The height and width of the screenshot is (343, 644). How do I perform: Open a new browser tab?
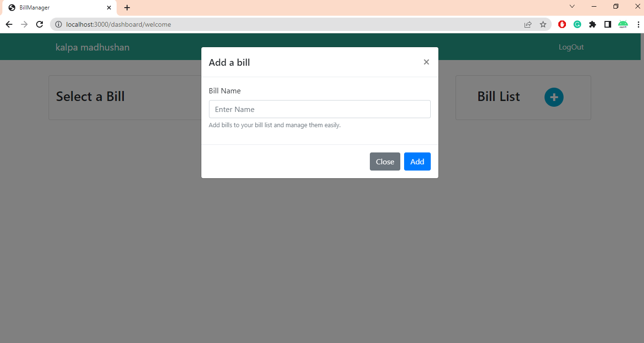click(127, 8)
